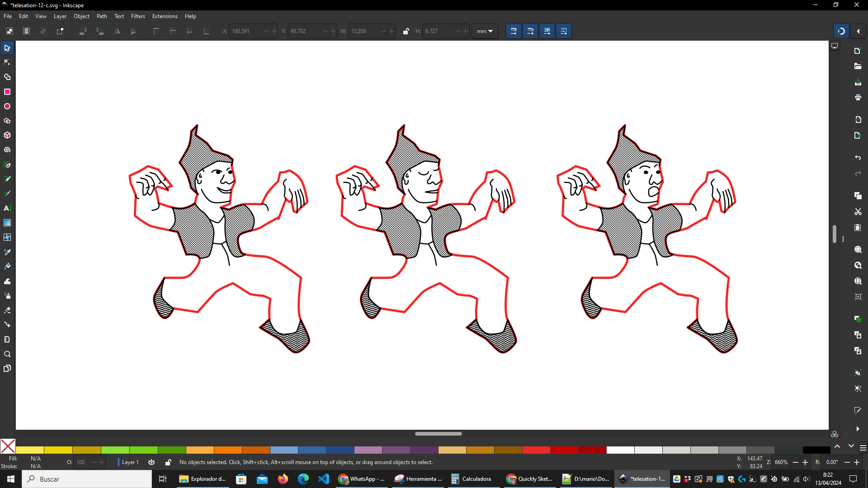Click the Print document icon
The height and width of the screenshot is (488, 868).
tap(858, 97)
